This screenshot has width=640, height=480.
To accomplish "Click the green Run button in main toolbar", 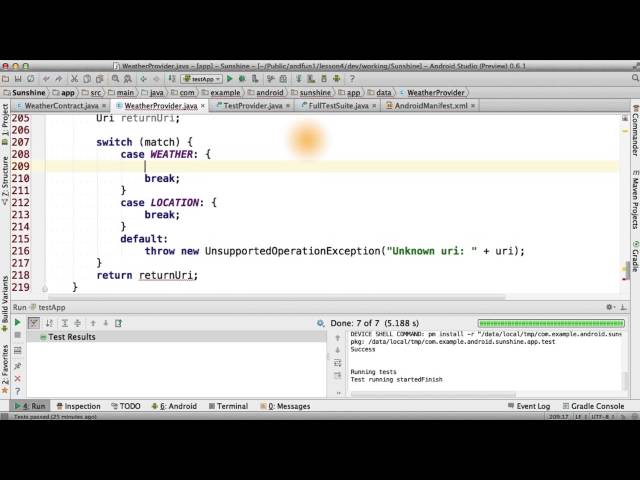I will tap(229, 79).
